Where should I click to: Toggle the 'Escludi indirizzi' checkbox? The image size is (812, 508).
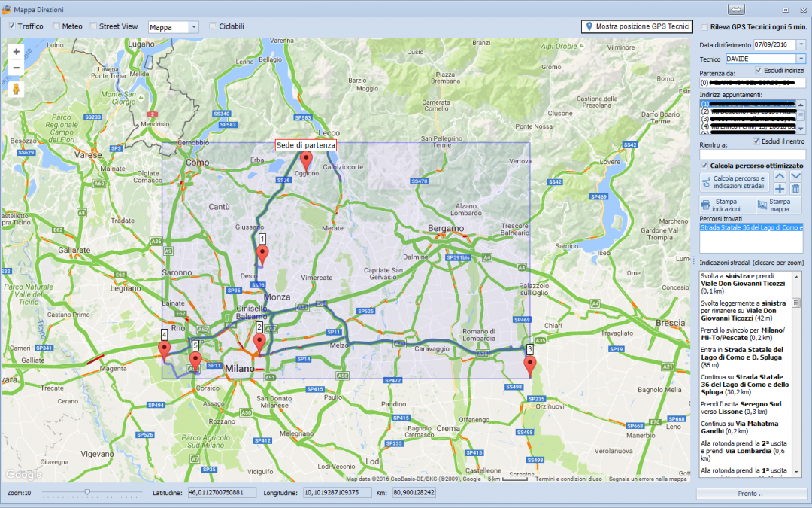759,70
